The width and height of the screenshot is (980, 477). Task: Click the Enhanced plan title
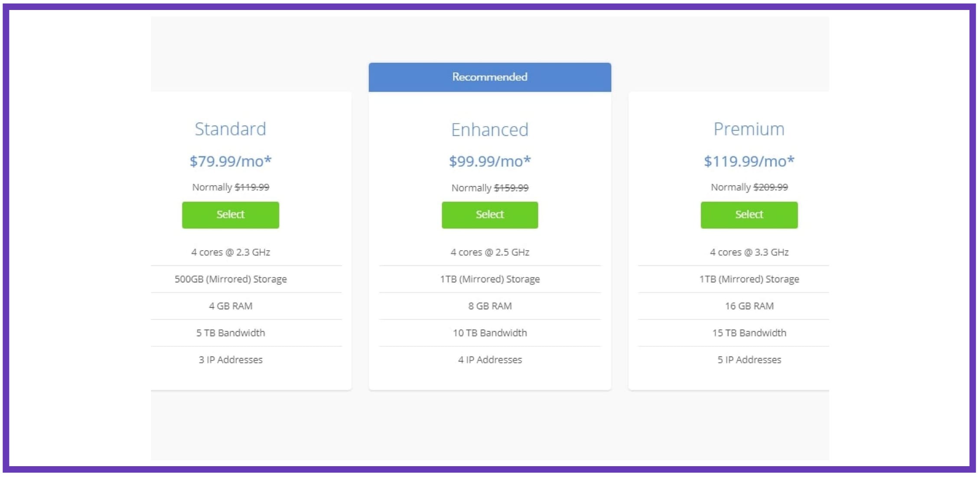490,130
